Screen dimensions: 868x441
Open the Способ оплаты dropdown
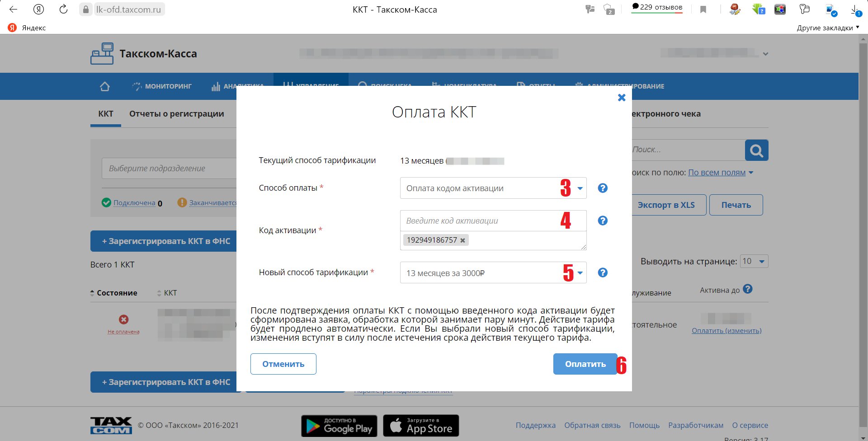coord(493,188)
